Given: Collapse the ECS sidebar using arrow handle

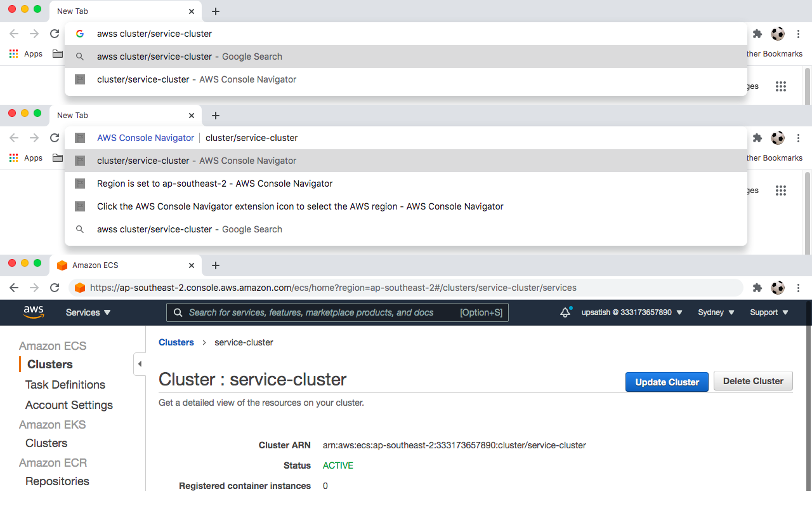Looking at the screenshot, I should tap(140, 364).
